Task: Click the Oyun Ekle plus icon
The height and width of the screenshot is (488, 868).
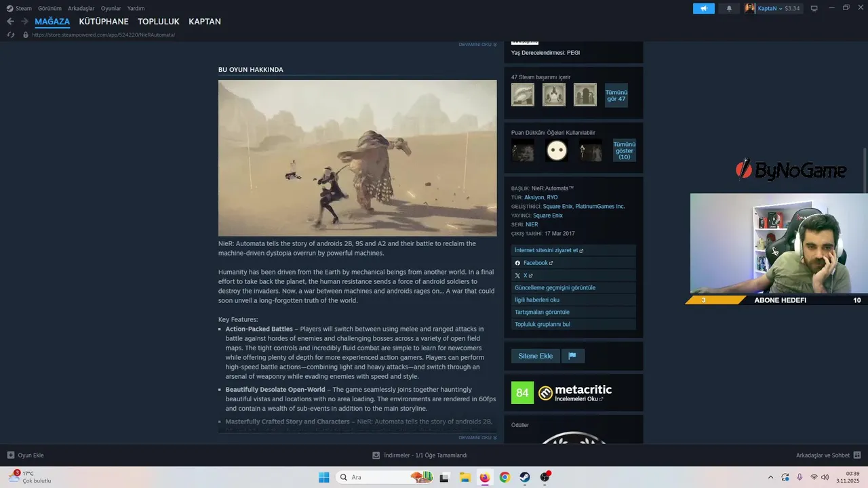Action: tap(11, 455)
